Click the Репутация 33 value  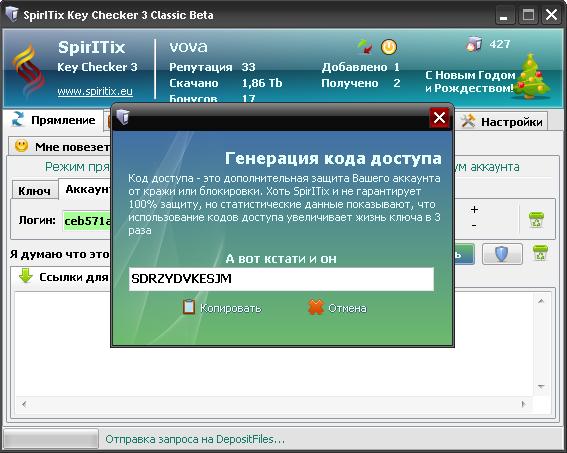tap(248, 67)
